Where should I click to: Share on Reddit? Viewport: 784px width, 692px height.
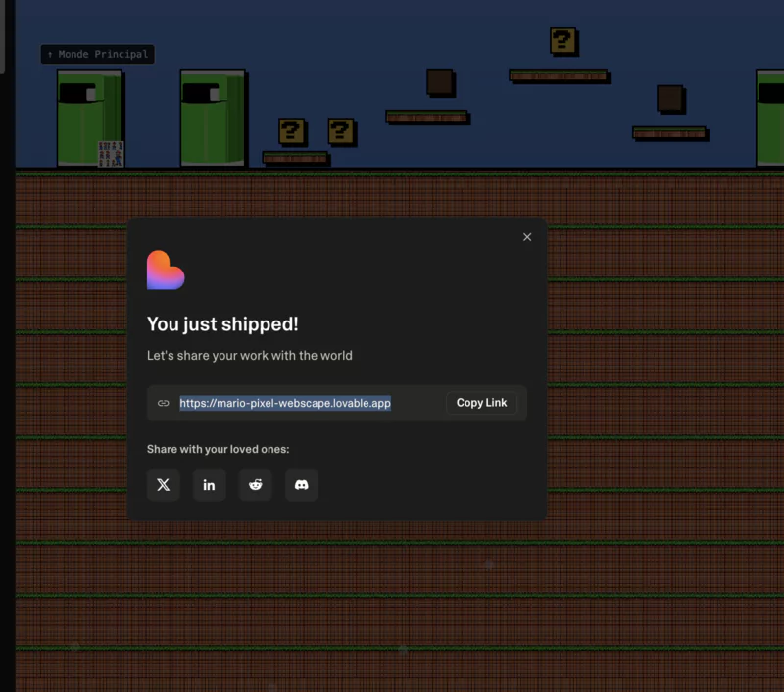tap(256, 484)
